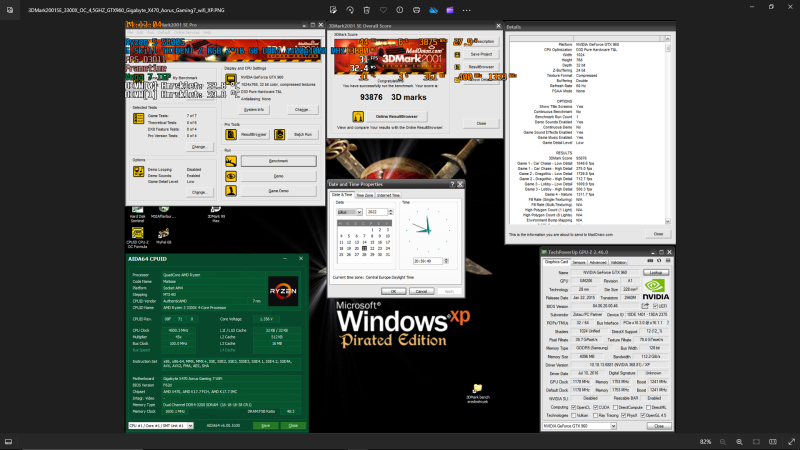Click the eye icon beside the Demo button
Viewport: 800px width, 450px height.
point(231,176)
